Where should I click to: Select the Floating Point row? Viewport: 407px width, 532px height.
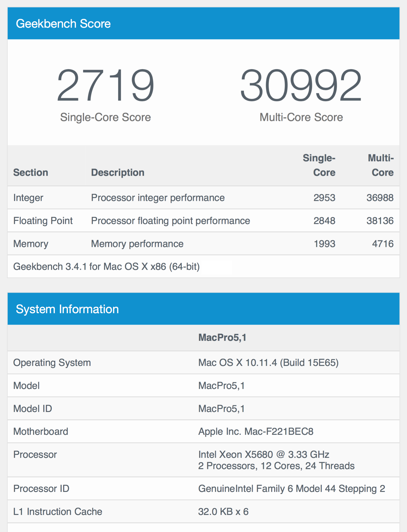203,221
